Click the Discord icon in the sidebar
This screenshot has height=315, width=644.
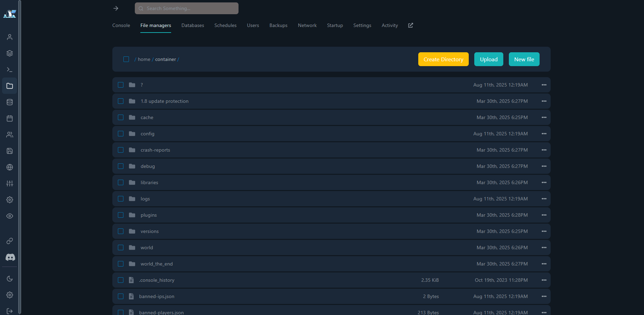click(10, 257)
